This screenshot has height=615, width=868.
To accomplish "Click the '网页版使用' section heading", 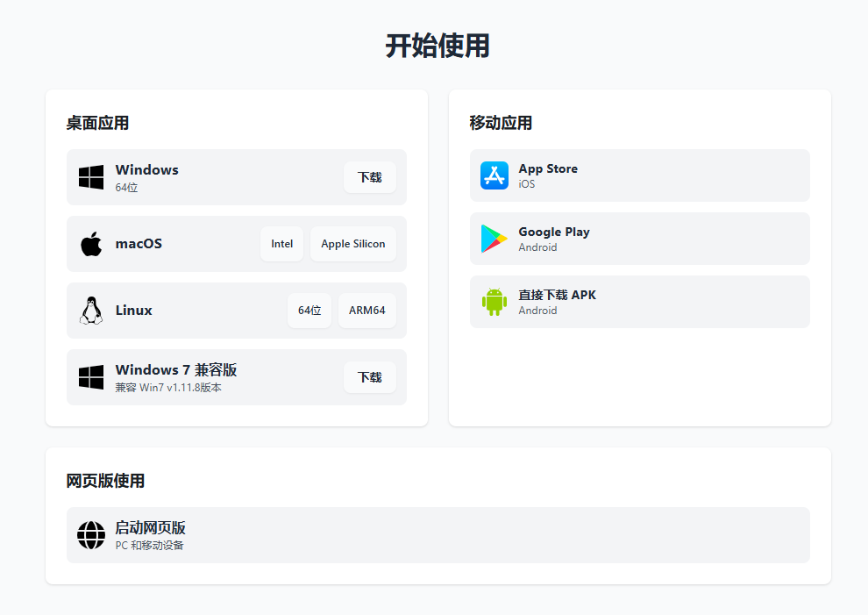I will 105,481.
